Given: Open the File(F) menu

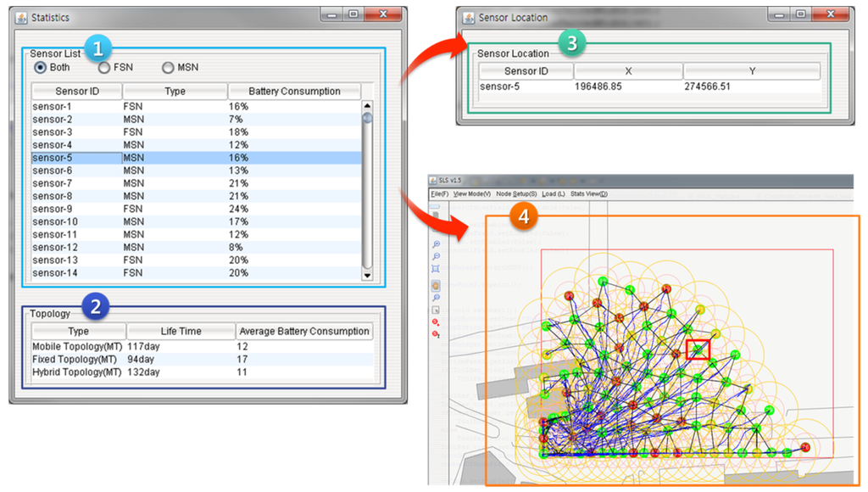Looking at the screenshot, I should tap(439, 194).
